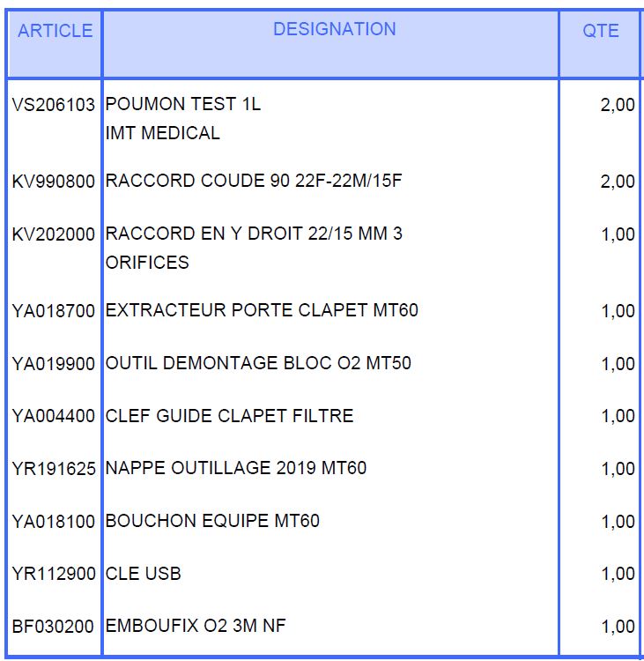Click the DESIGNATION column header
Viewport: 644px width, 661px height.
tap(334, 29)
